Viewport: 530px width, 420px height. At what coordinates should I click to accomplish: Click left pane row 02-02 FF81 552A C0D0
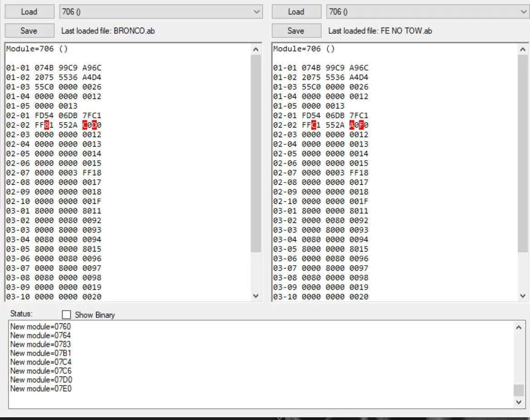click(54, 125)
